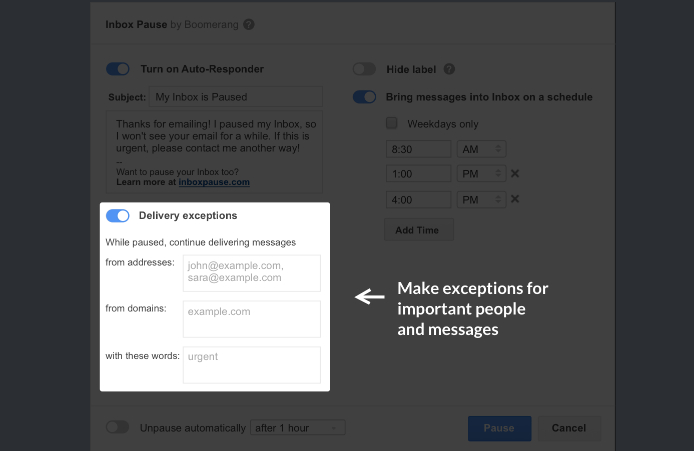Click the help icon next to Hide label
Screen dimensions: 694x451
pos(449,70)
